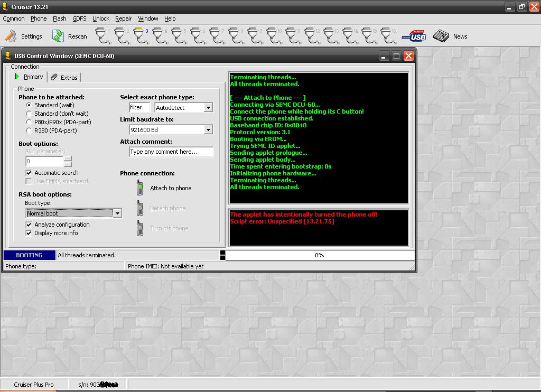541x392 pixels.
Task: Click the Turn off phone label
Action: point(170,228)
